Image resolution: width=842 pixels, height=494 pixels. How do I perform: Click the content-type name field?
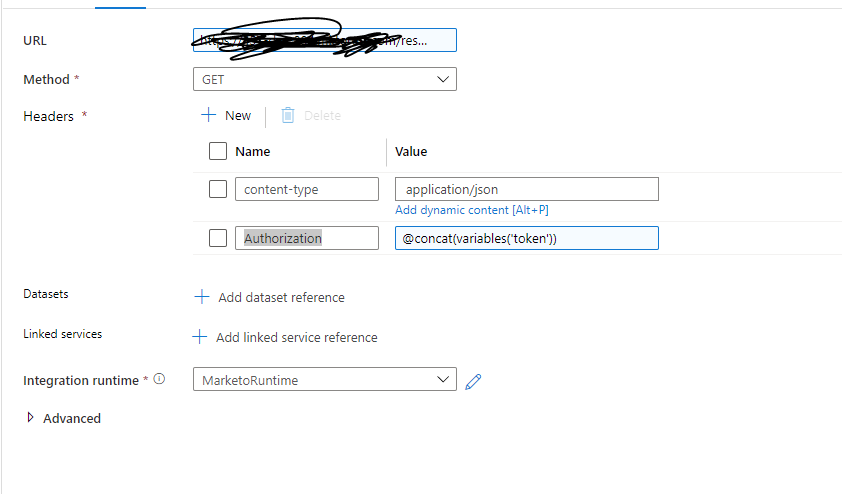coord(307,189)
